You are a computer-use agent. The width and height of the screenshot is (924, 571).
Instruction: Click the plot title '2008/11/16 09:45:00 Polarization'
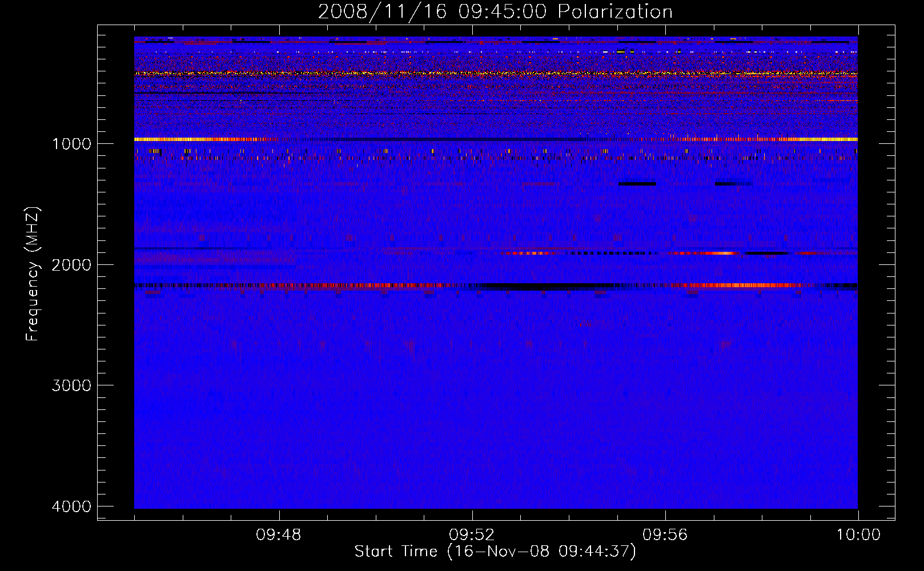pos(495,12)
